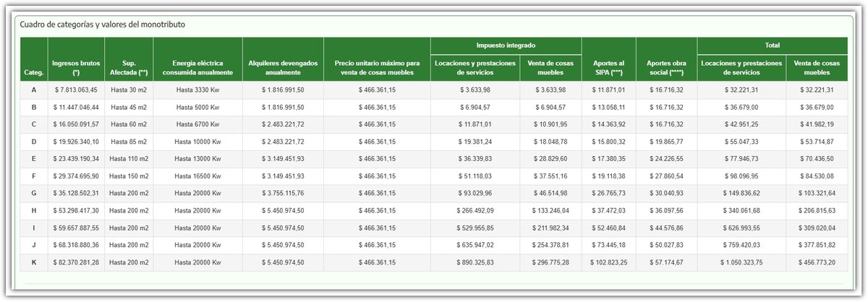Select the 'Hasta 85 m2' surface cell
The image size is (868, 302).
128,142
